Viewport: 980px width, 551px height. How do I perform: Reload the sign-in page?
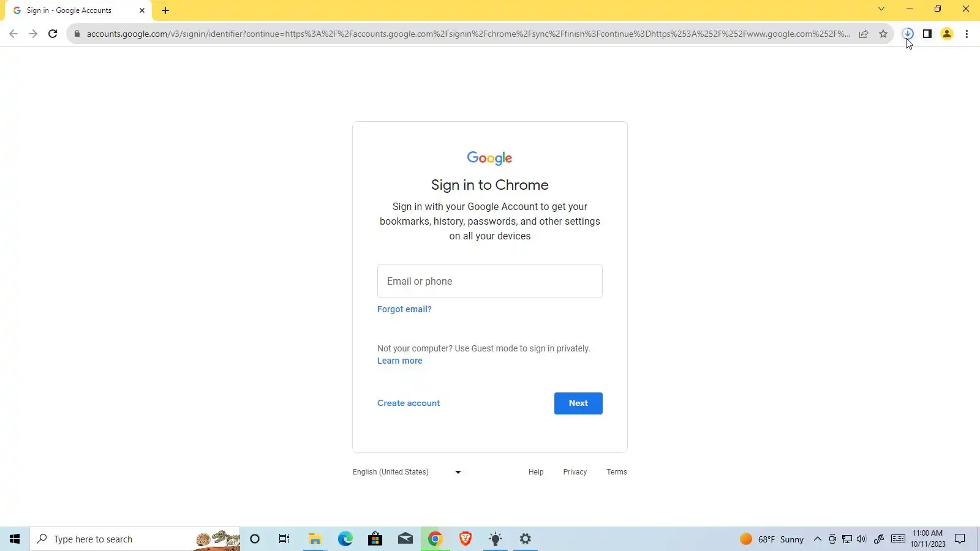tap(53, 34)
